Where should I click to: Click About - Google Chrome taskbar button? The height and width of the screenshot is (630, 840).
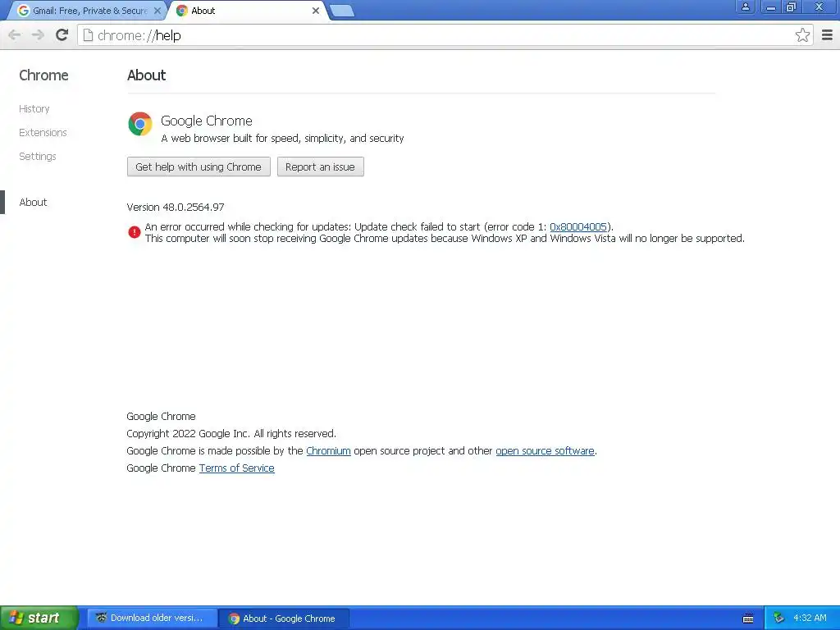285,619
